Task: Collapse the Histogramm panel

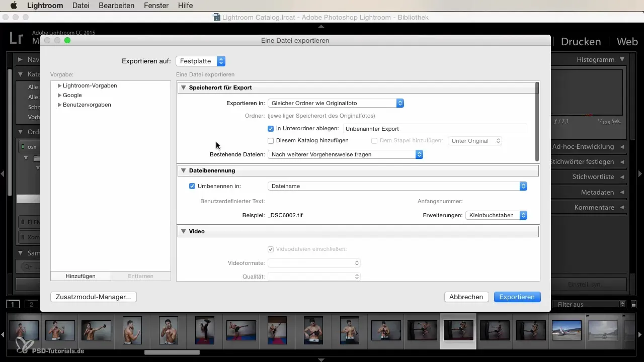Action: (x=622, y=59)
